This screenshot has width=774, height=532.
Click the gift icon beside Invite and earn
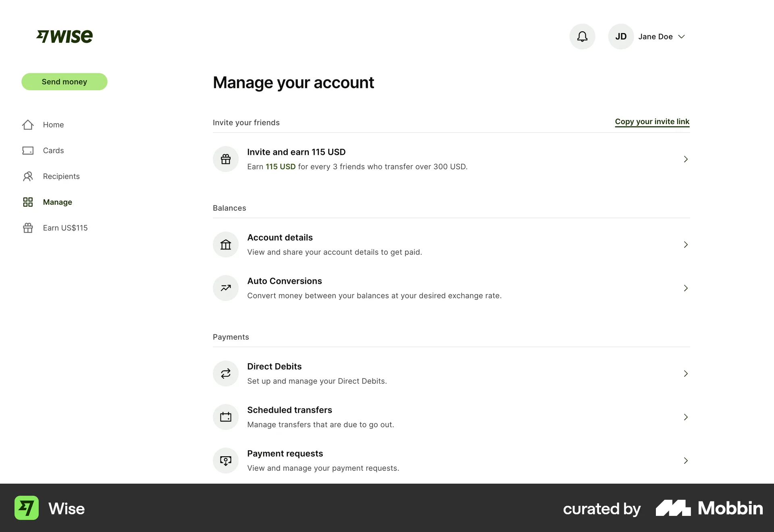click(x=225, y=159)
